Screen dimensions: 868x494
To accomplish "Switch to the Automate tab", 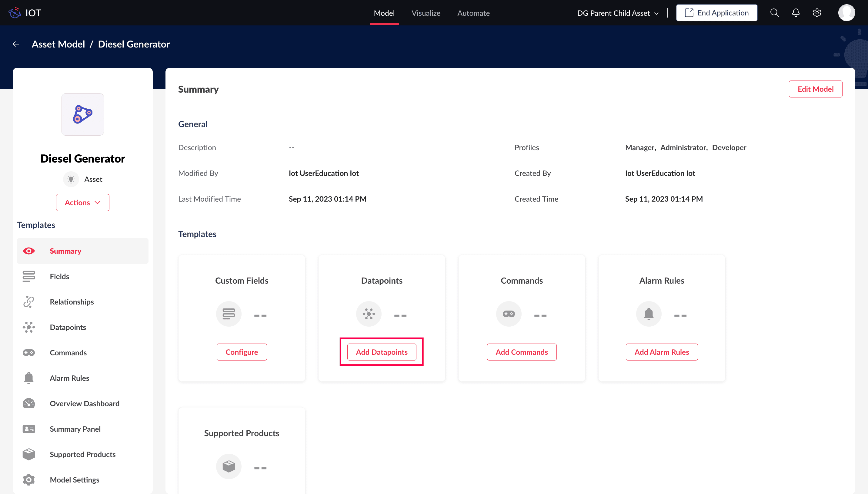I will point(473,13).
